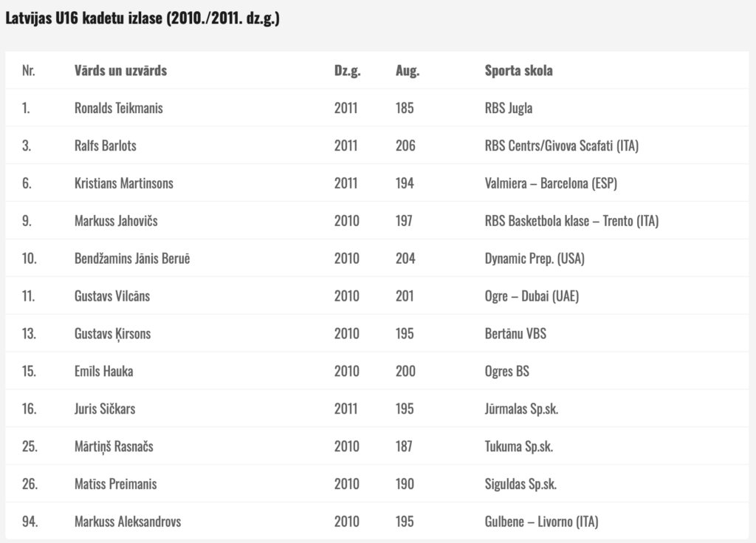Viewport: 756px width, 543px height.
Task: Click Gustavs Vilcāns name
Action: [x=112, y=296]
